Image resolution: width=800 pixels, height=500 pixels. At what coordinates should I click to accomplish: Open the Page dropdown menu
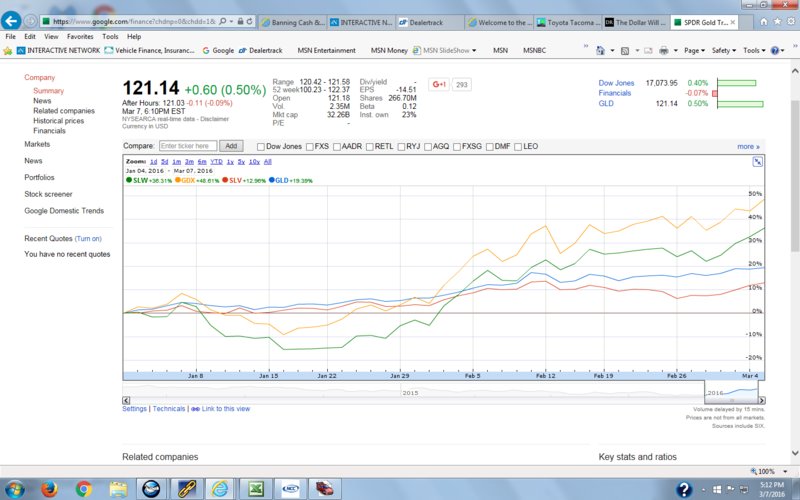click(x=694, y=51)
